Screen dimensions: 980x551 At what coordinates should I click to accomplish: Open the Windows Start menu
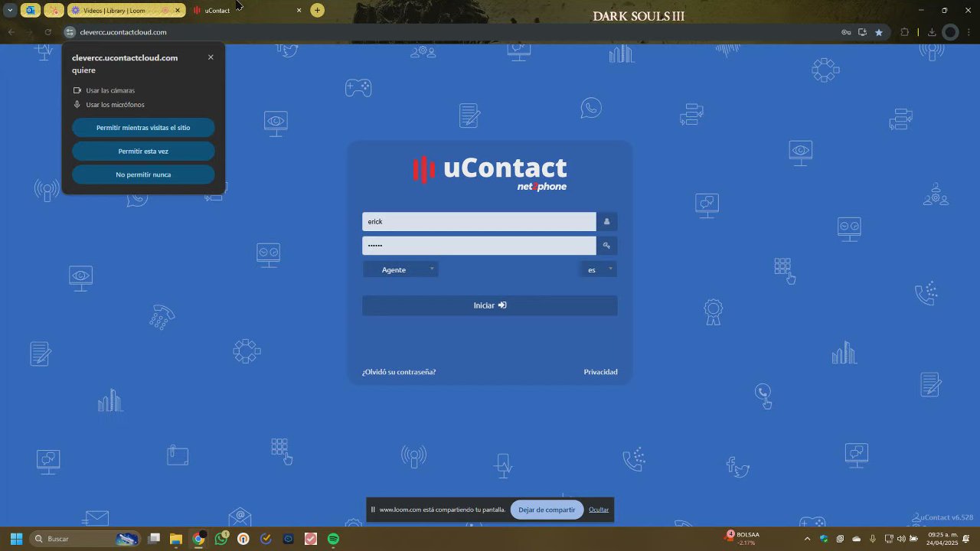coord(16,539)
